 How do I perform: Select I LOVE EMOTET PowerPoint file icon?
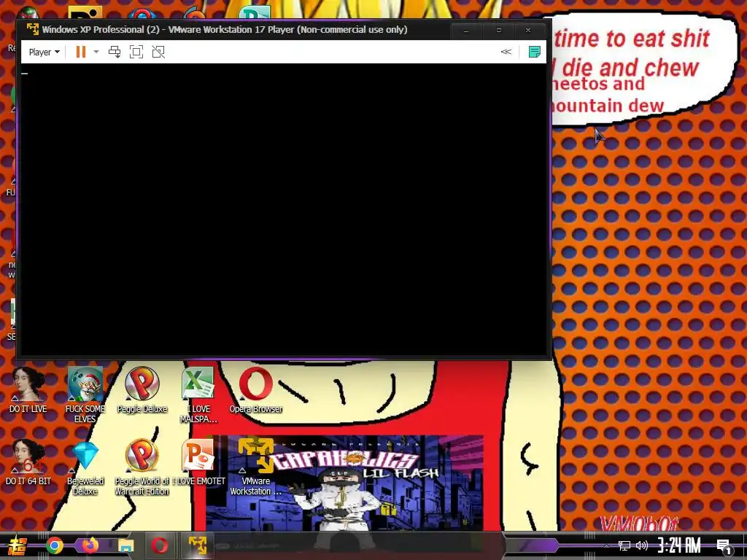point(198,462)
